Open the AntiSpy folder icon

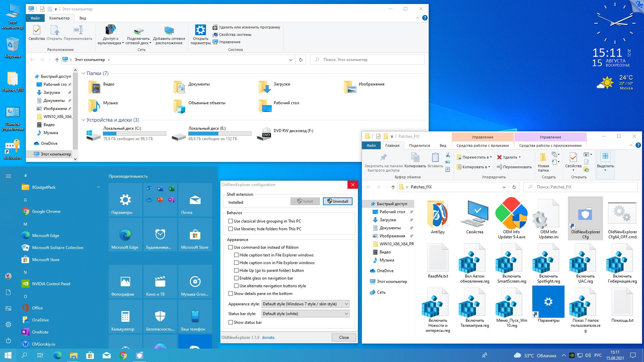click(x=438, y=215)
